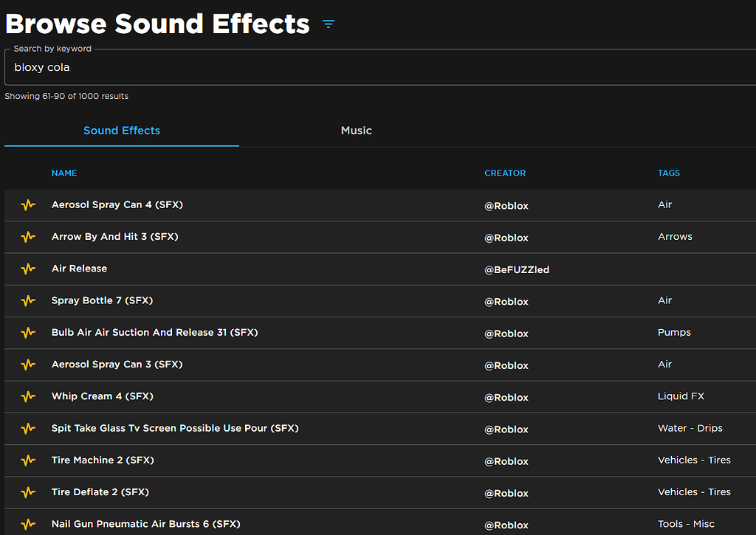Viewport: 756px width, 535px height.
Task: Open @BeFUZZled's creator profile
Action: click(517, 269)
